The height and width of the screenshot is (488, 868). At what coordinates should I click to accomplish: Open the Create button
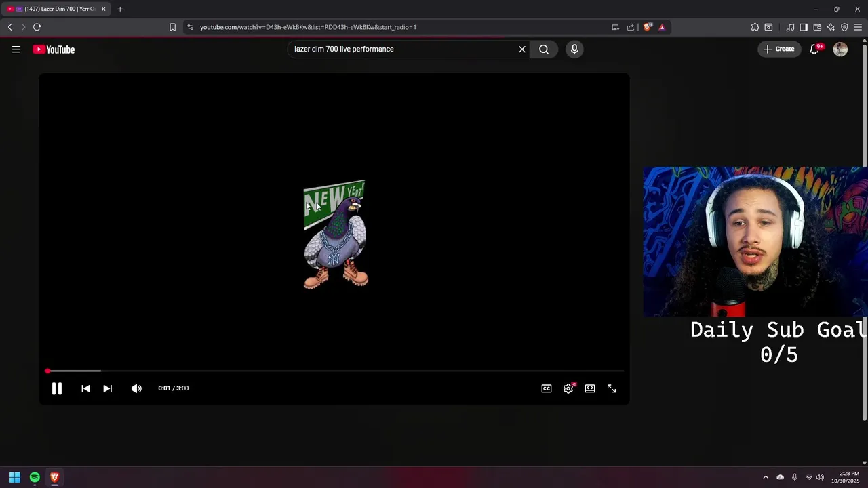pyautogui.click(x=778, y=49)
